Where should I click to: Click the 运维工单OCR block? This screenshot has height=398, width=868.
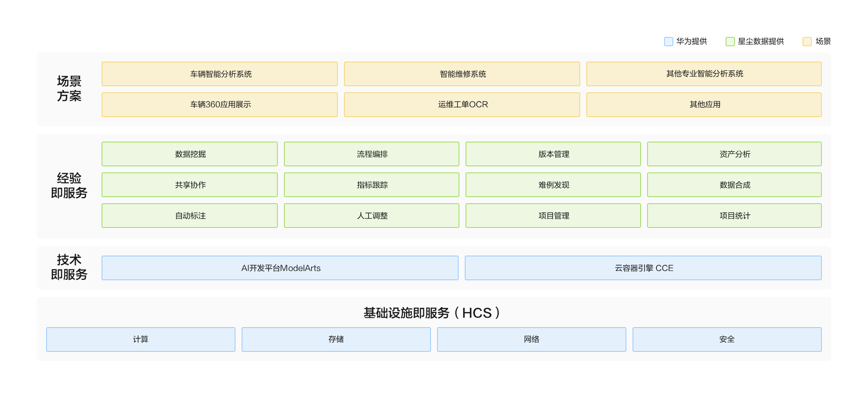pos(462,105)
